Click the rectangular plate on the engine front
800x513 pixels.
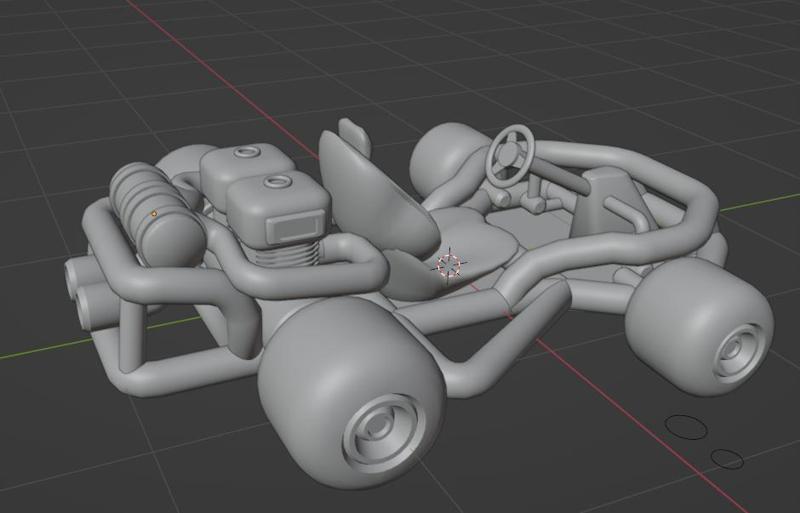coord(296,228)
